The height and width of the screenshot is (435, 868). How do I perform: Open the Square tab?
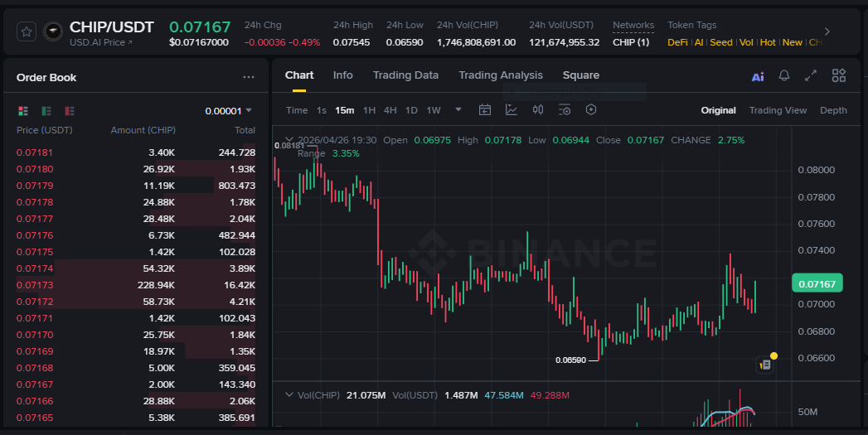(x=580, y=75)
